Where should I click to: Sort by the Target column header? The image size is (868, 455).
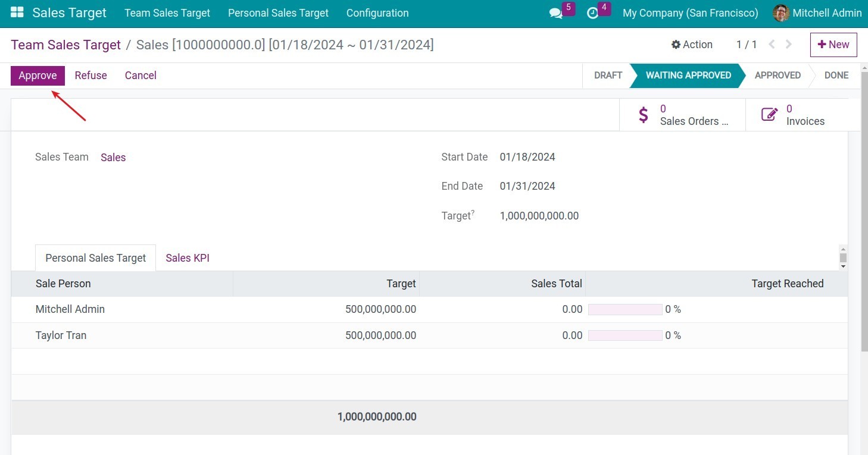point(326,284)
